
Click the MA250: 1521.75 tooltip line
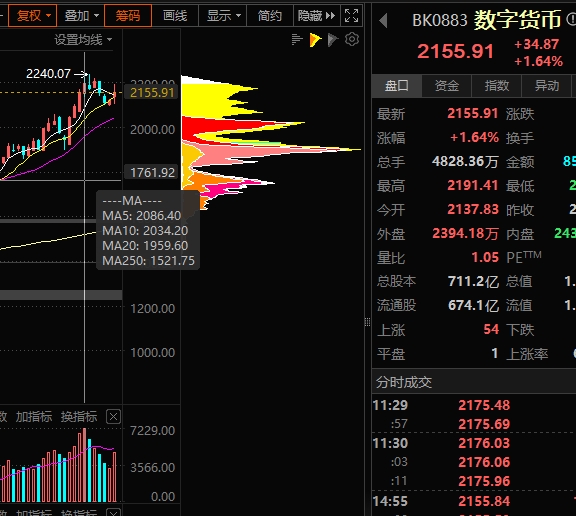tap(148, 261)
